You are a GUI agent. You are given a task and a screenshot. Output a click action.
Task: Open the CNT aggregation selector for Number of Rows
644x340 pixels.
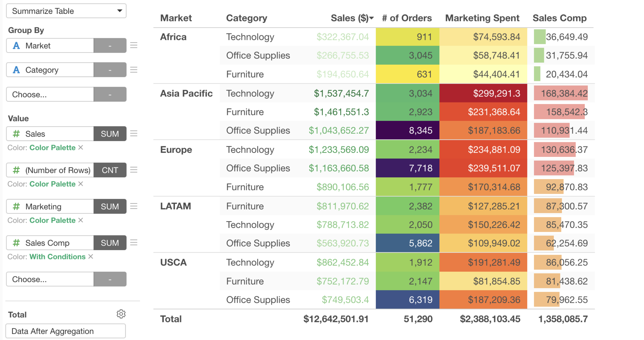pos(110,170)
